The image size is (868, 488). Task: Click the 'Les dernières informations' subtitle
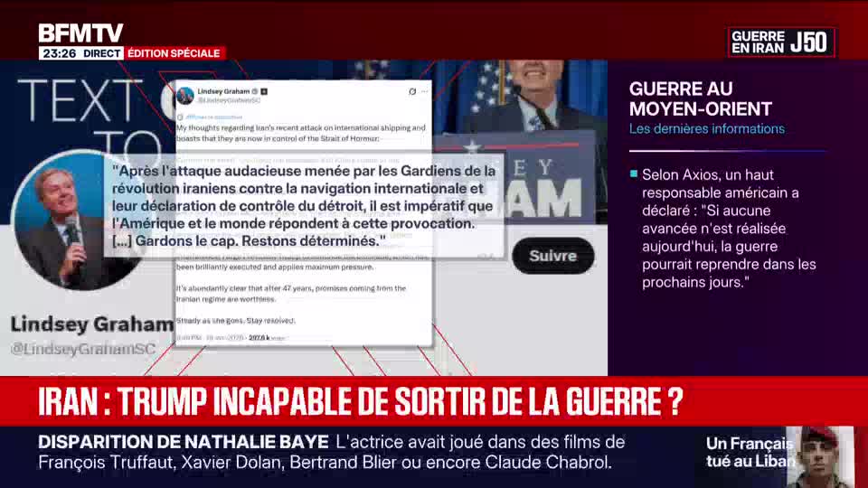tap(706, 129)
